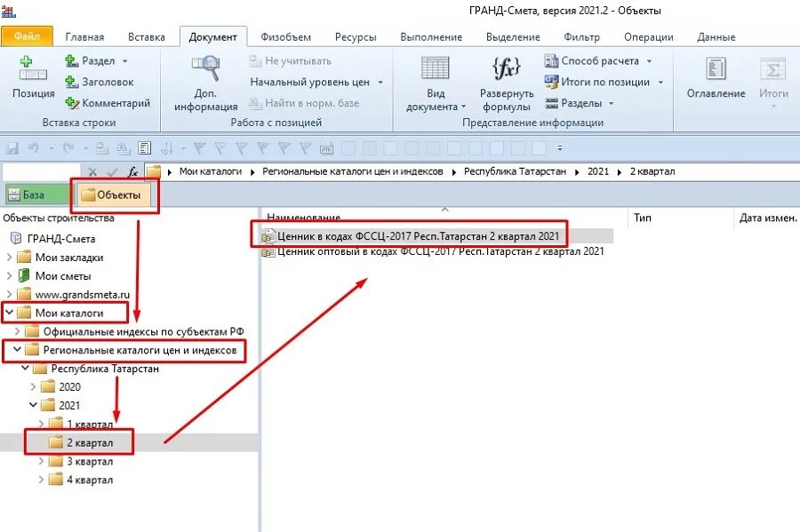Screen dimensions: 800x532
Task: Switch to the Главная ribbon tab
Action: (84, 37)
